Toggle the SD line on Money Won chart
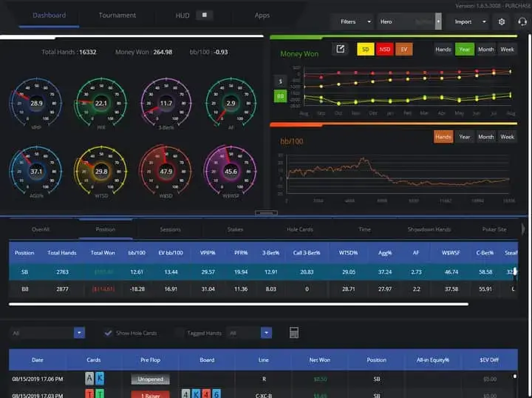The image size is (532, 398). [366, 50]
